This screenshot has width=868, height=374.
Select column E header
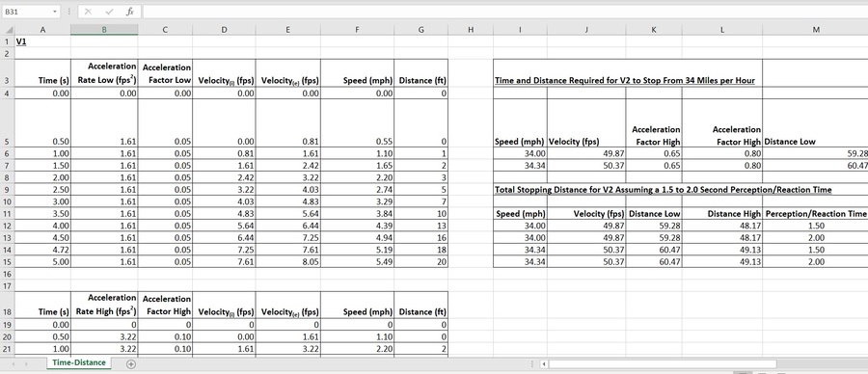click(x=287, y=31)
